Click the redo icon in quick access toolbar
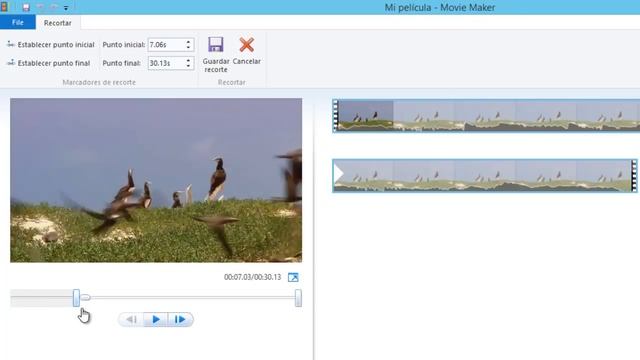 click(53, 7)
